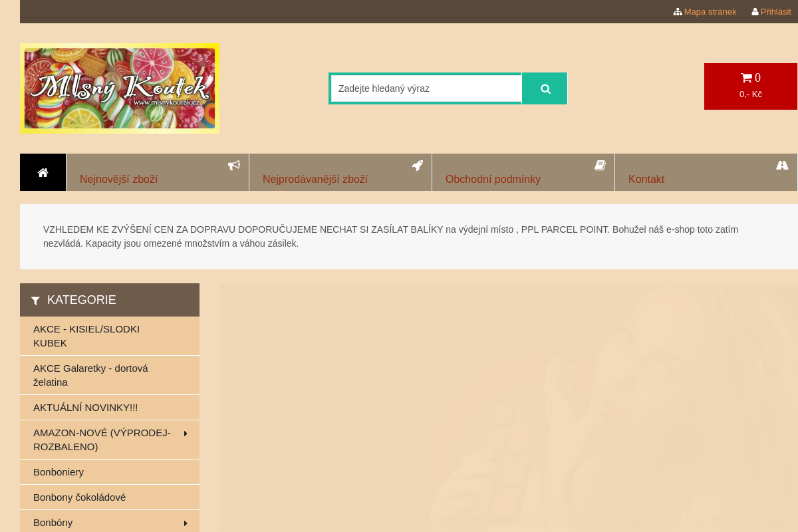Open the Bonbony čokoládové category
The image size is (798, 532).
click(110, 497)
